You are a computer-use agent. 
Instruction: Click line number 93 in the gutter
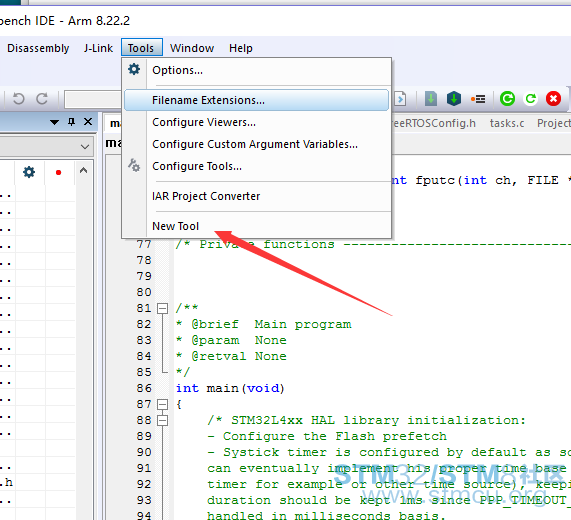[144, 500]
